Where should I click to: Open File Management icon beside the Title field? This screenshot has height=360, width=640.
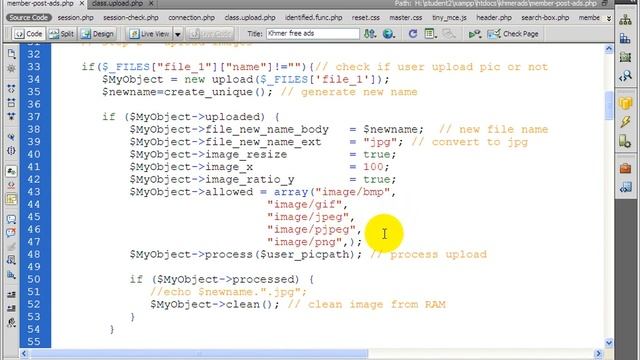point(370,34)
